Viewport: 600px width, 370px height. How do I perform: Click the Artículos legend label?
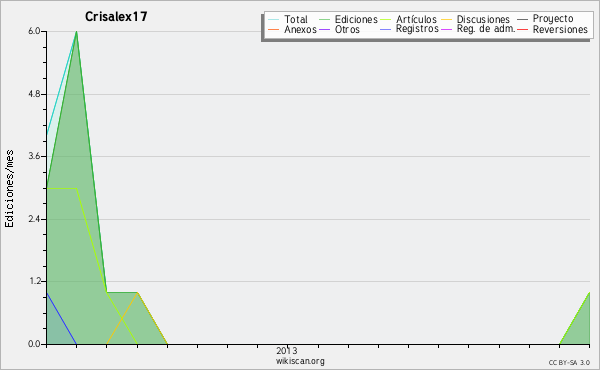click(416, 19)
